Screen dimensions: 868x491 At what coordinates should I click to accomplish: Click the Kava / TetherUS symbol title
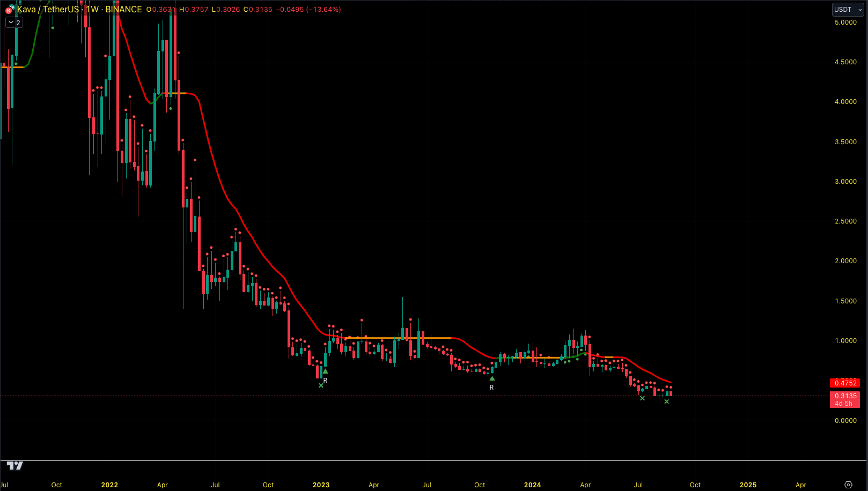click(48, 10)
